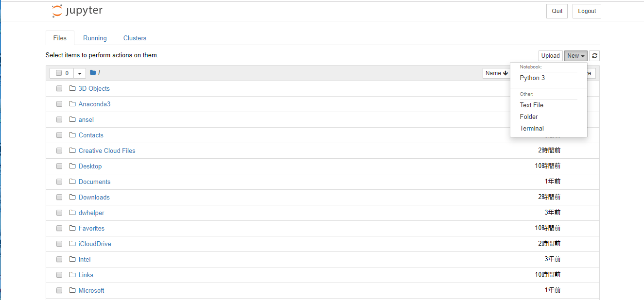Collapse the New dropdown button
The height and width of the screenshot is (300, 644).
tap(576, 56)
